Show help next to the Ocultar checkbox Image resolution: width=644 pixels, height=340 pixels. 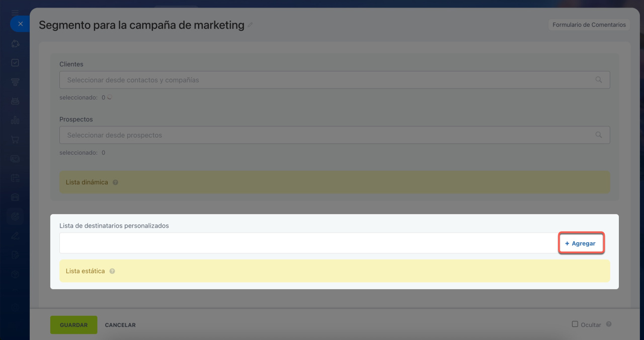(x=609, y=324)
